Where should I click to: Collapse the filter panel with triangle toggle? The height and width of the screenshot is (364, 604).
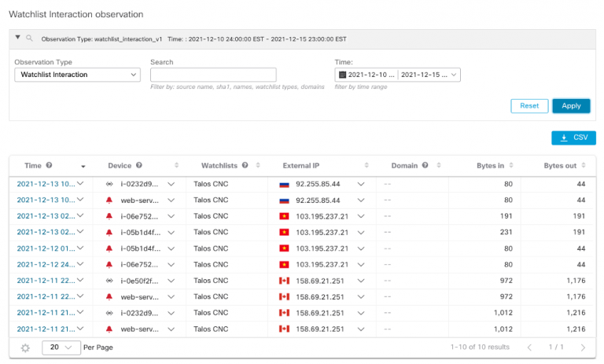click(x=18, y=38)
